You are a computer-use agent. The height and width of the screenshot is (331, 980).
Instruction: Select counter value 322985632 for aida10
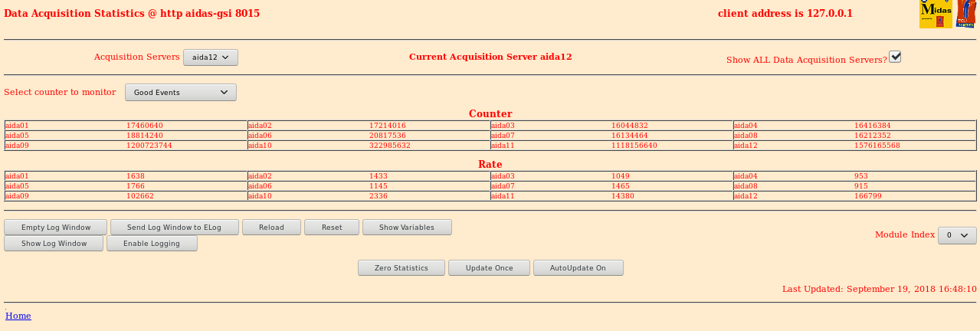[390, 146]
